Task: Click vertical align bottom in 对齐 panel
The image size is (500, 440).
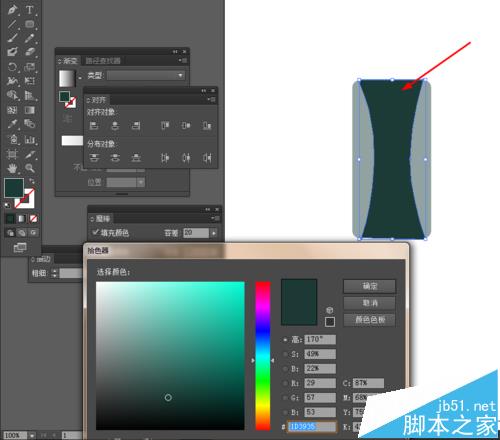Action: [207, 126]
